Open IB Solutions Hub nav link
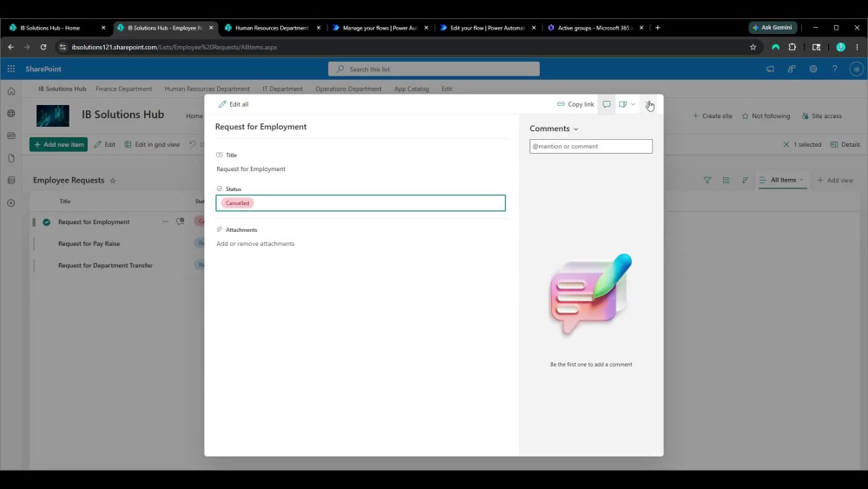This screenshot has height=489, width=868. pyautogui.click(x=62, y=89)
